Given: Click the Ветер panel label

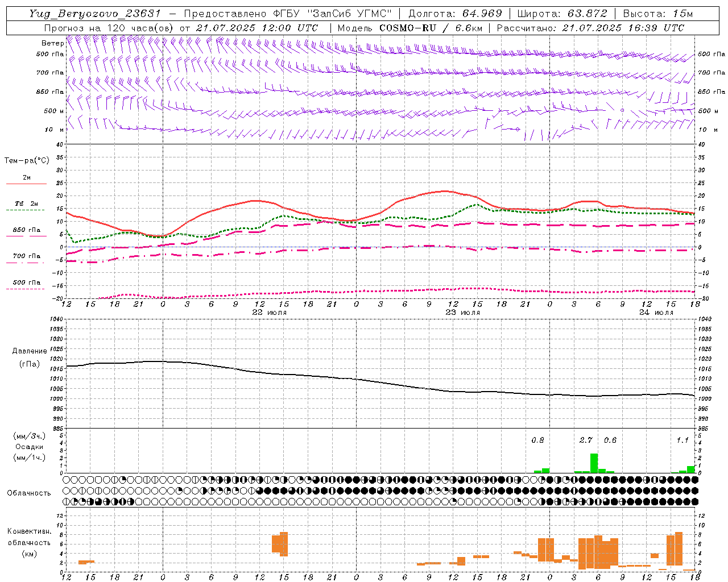Looking at the screenshot, I should tap(52, 43).
